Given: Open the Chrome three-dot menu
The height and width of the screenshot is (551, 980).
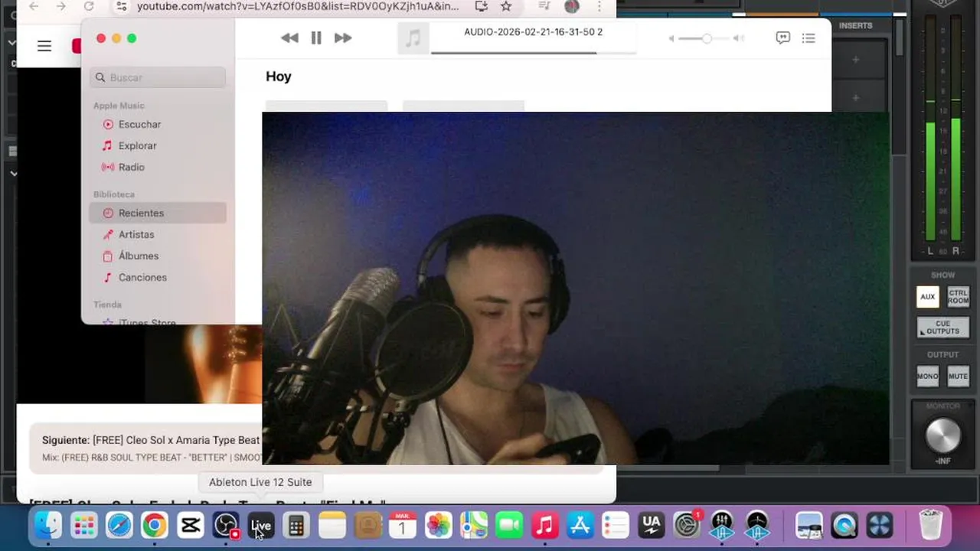Looking at the screenshot, I should click(599, 6).
